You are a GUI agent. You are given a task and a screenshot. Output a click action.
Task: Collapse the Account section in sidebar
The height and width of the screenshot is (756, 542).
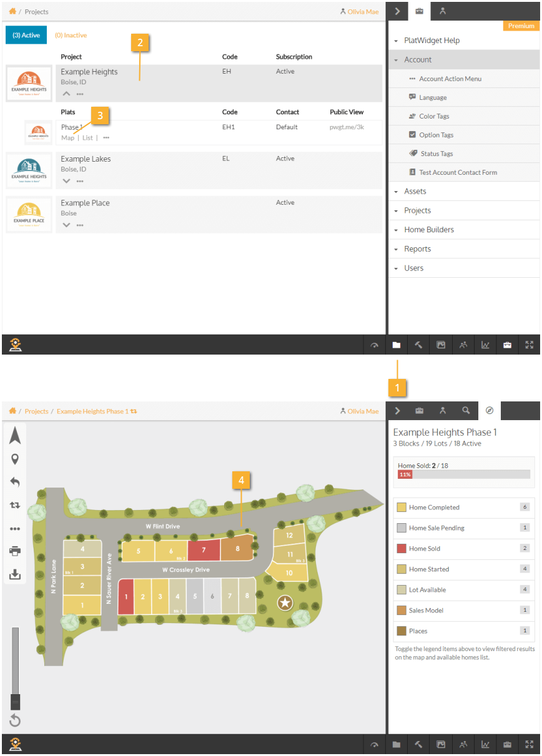pyautogui.click(x=418, y=60)
